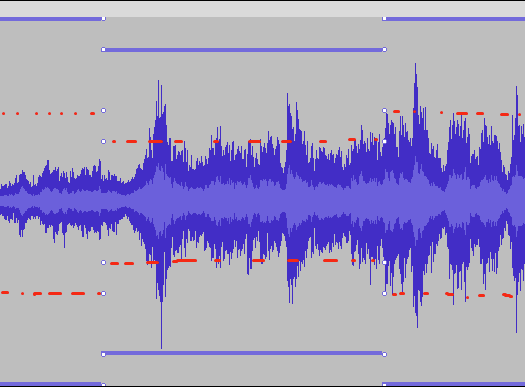Select the top-edge envelope point starting the right segment
525x387 pixels.
(x=384, y=19)
